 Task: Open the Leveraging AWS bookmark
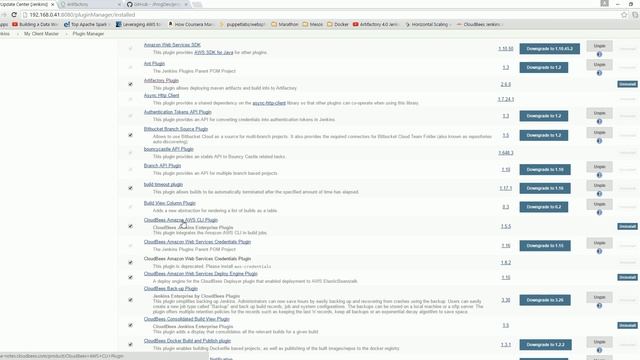138,24
